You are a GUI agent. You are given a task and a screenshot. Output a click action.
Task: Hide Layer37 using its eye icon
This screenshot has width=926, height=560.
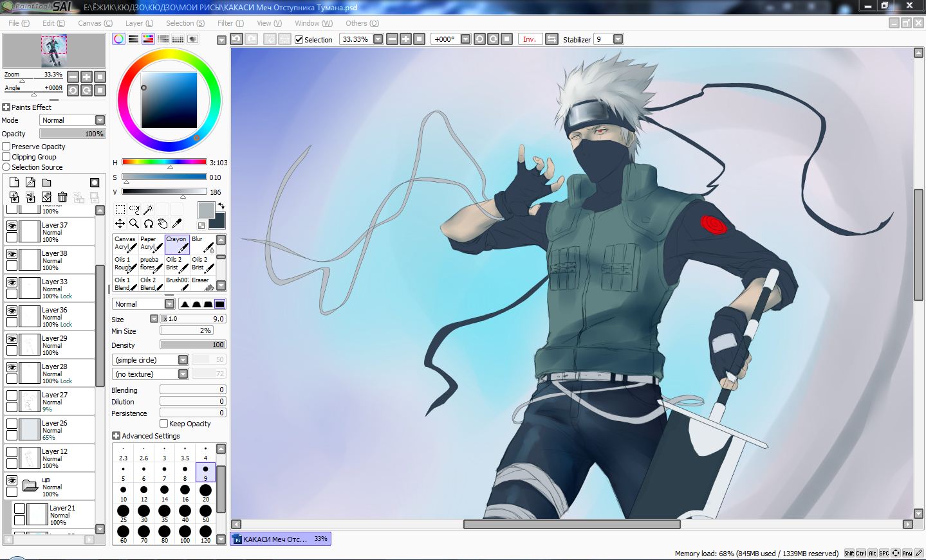coord(12,226)
